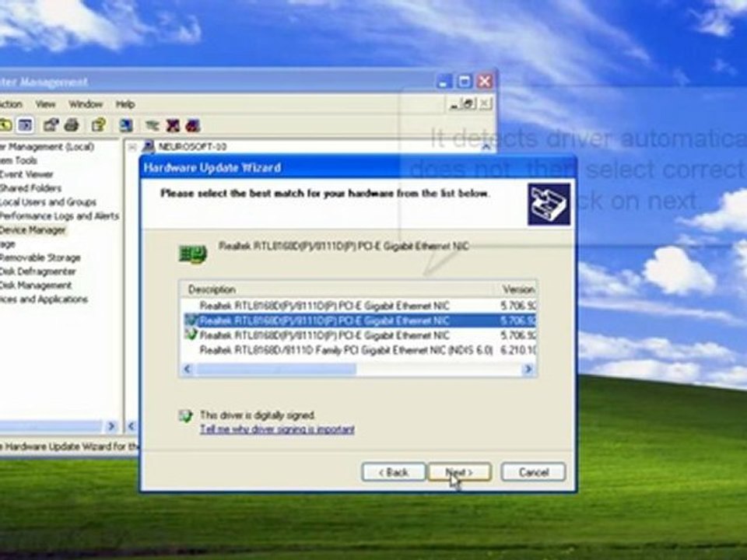Select Shared Folders in the console tree
This screenshot has width=747, height=560.
pos(30,188)
